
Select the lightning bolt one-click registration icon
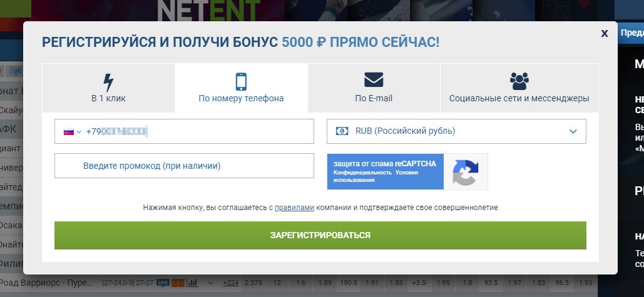[108, 81]
